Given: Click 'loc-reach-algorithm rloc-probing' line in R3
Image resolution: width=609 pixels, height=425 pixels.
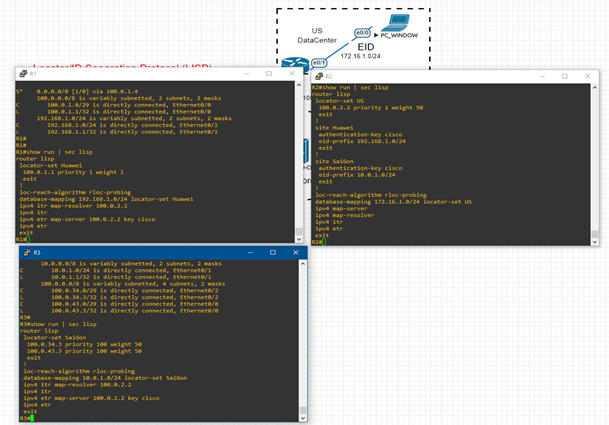Looking at the screenshot, I should point(79,371).
